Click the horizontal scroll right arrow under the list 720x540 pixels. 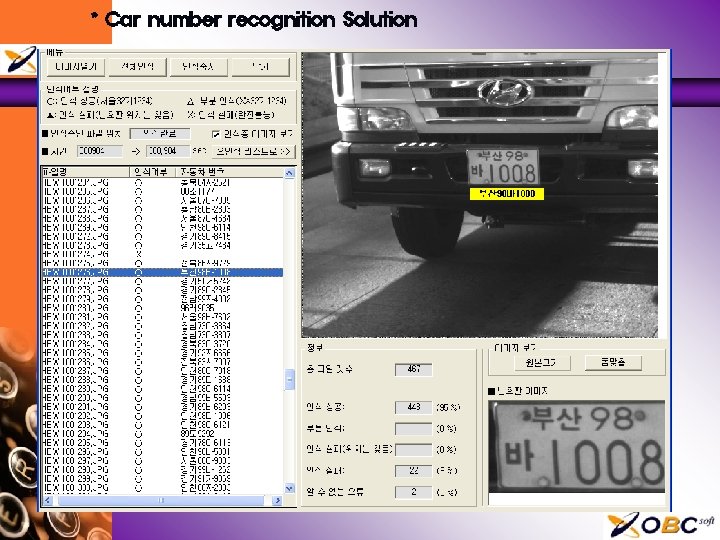click(277, 500)
